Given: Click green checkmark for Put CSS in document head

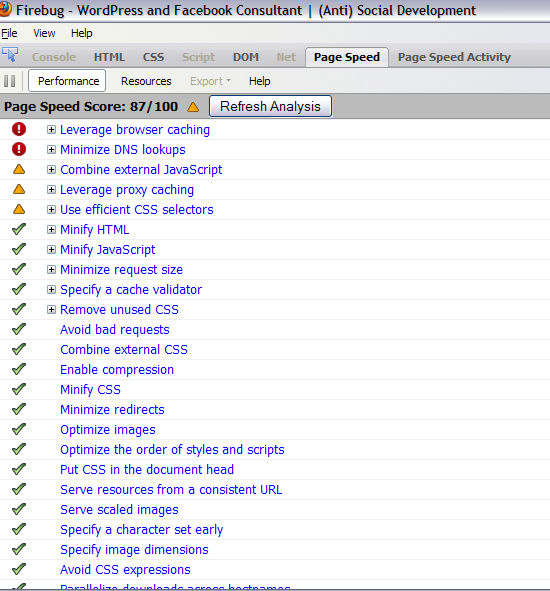Looking at the screenshot, I should click(19, 469).
